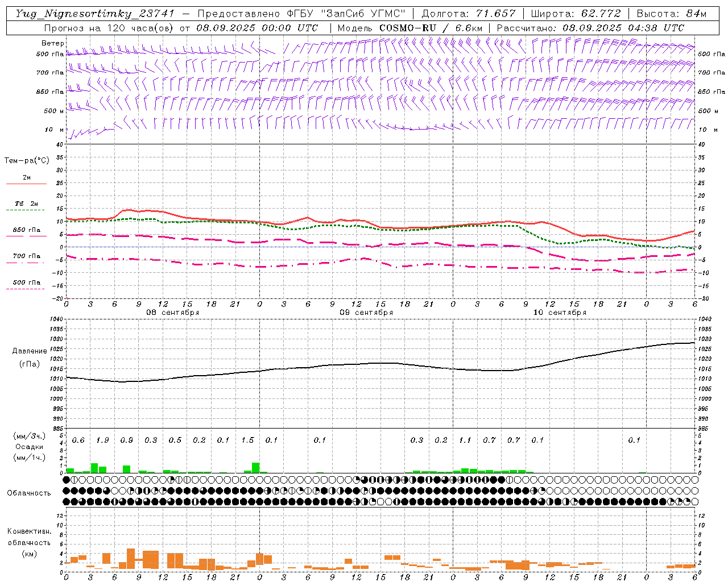728x582 pixels.
Task: Click the Осадки panel label
Action: (30, 447)
